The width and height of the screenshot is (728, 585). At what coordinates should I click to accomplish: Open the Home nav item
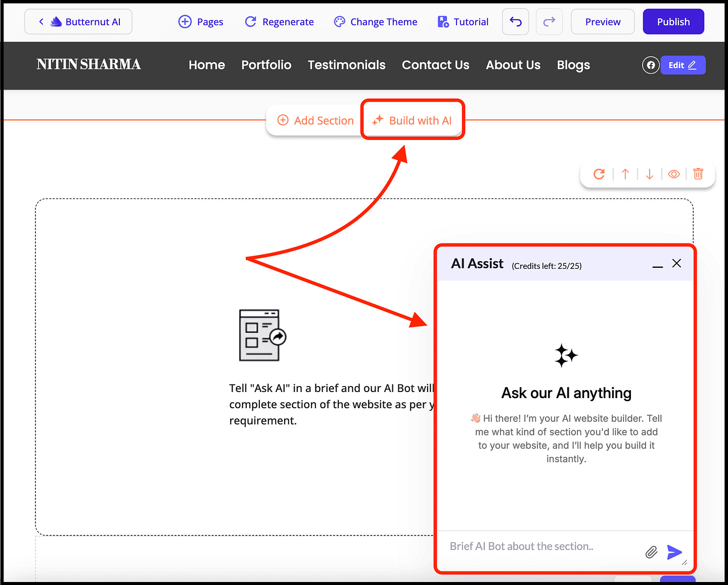[207, 65]
